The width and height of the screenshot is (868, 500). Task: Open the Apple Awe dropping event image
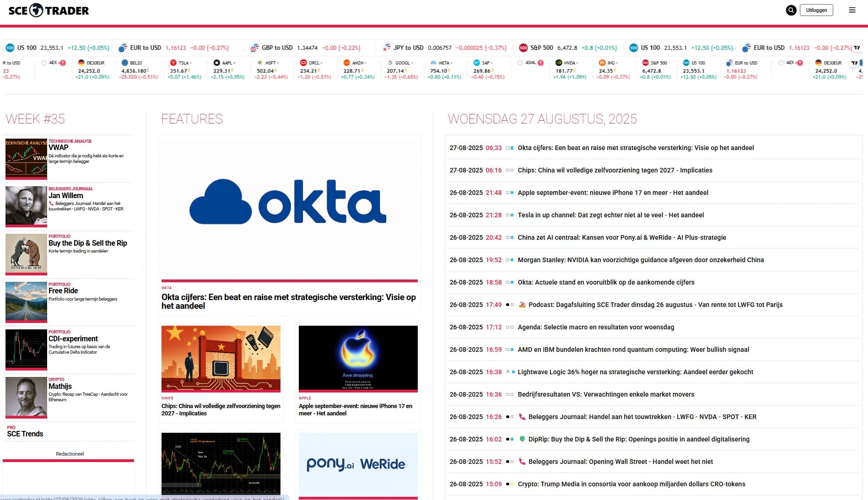358,359
